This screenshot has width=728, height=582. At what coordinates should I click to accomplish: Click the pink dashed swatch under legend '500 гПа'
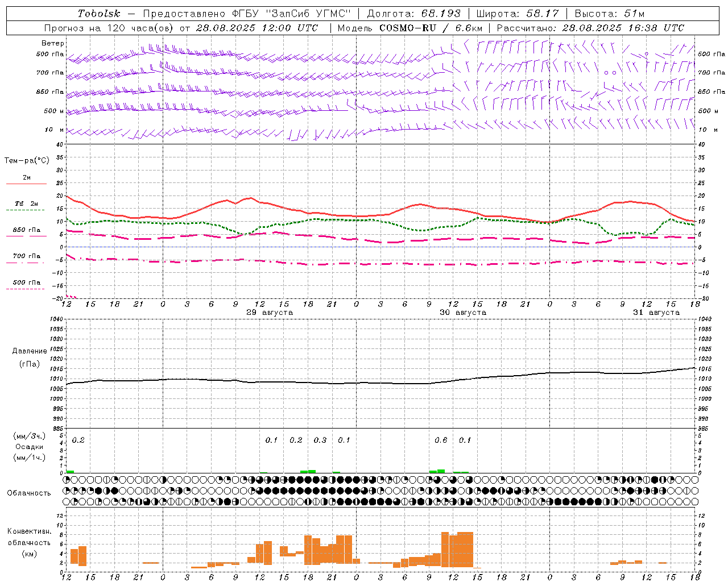(x=25, y=289)
